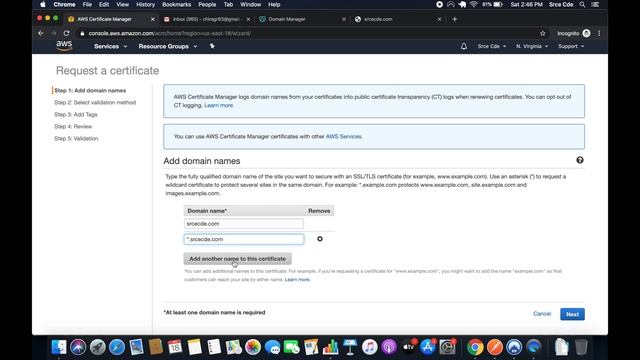Viewport: 640px width, 360px height.
Task: Go back to previous page
Action: (41, 33)
